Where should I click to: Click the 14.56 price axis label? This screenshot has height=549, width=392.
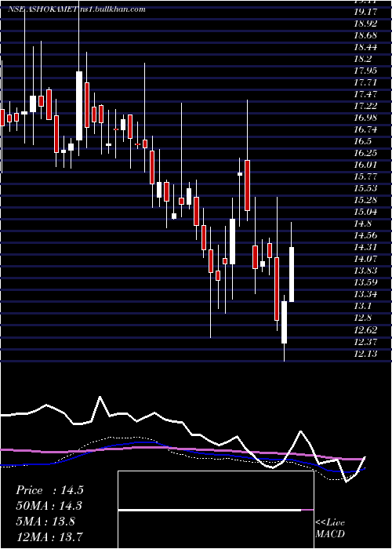[365, 235]
